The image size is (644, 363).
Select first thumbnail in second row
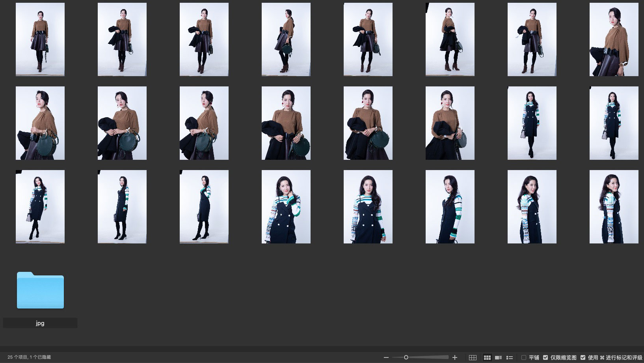pyautogui.click(x=40, y=123)
